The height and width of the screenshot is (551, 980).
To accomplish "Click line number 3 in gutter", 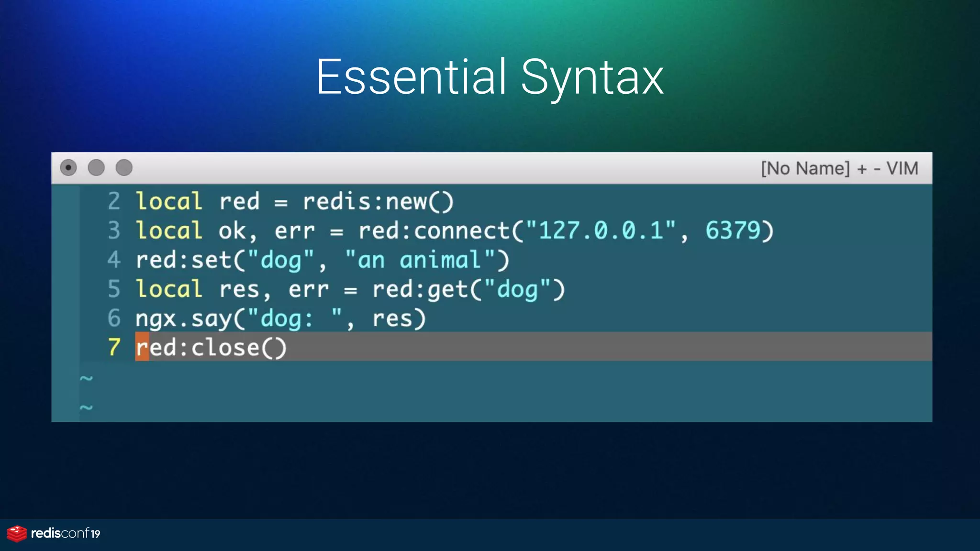I will pos(114,231).
